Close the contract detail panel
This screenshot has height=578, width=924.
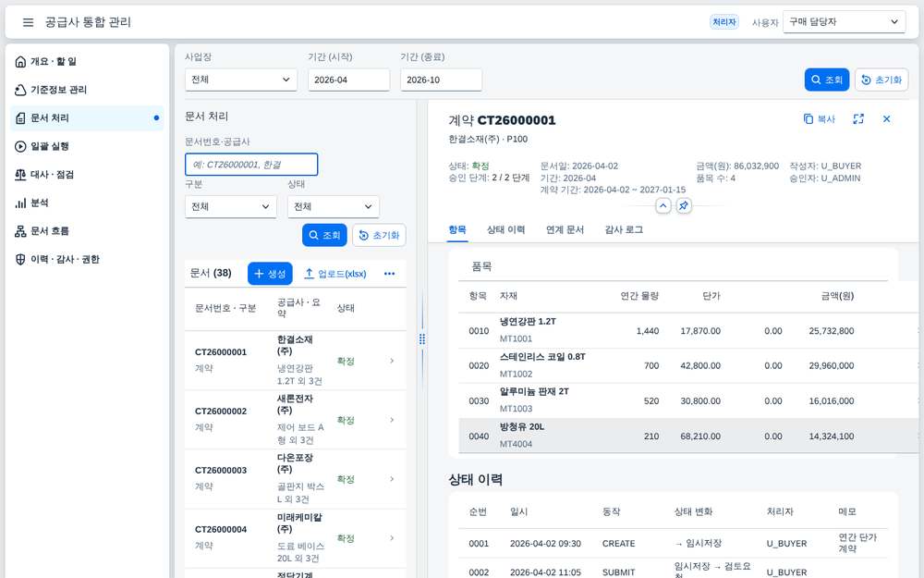coord(886,119)
